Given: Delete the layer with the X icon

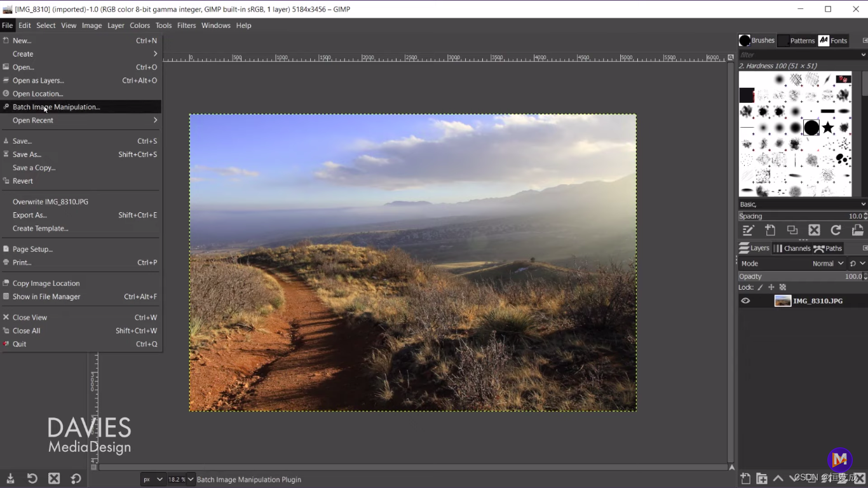Looking at the screenshot, I should point(860,478).
